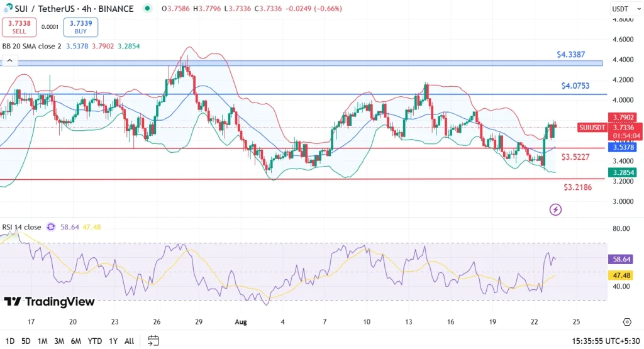The height and width of the screenshot is (349, 644).
Task: Click the RSI refresh icon next to RSI 14 close
Action: 51,227
